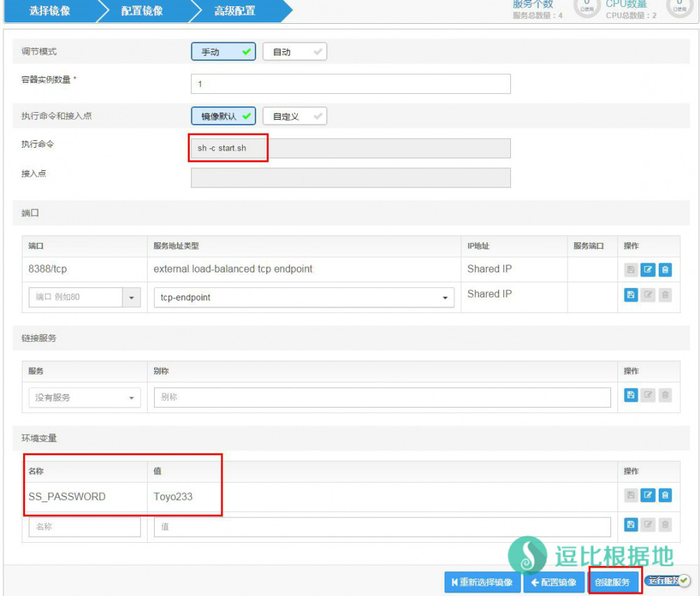700x596 pixels.
Task: Go to the 选择镜像 step tab
Action: [x=50, y=11]
